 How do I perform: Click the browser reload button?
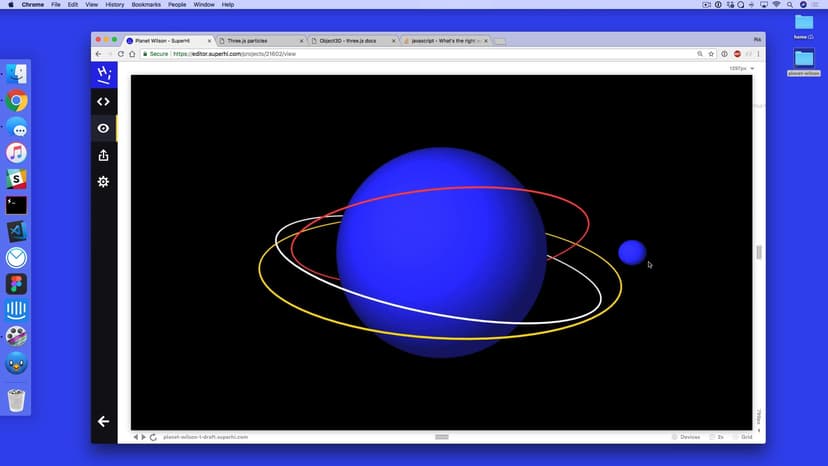click(x=120, y=54)
